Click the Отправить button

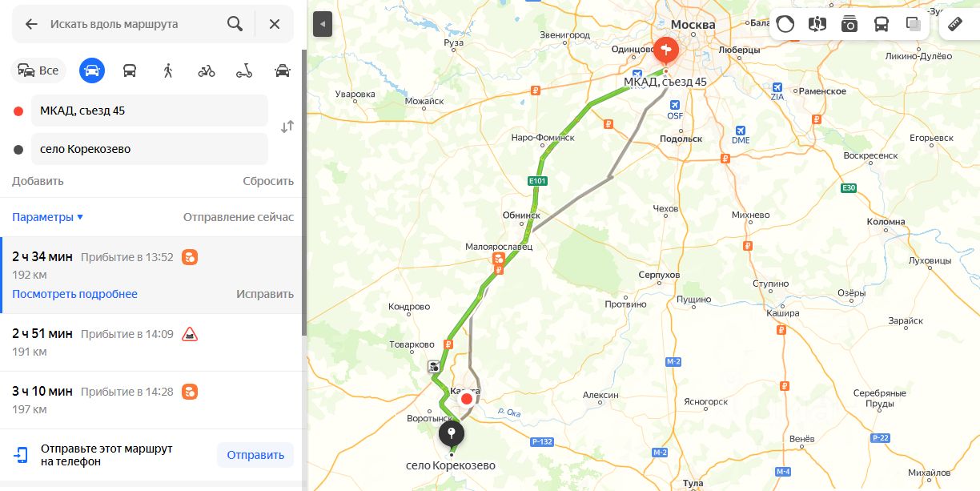[x=255, y=455]
